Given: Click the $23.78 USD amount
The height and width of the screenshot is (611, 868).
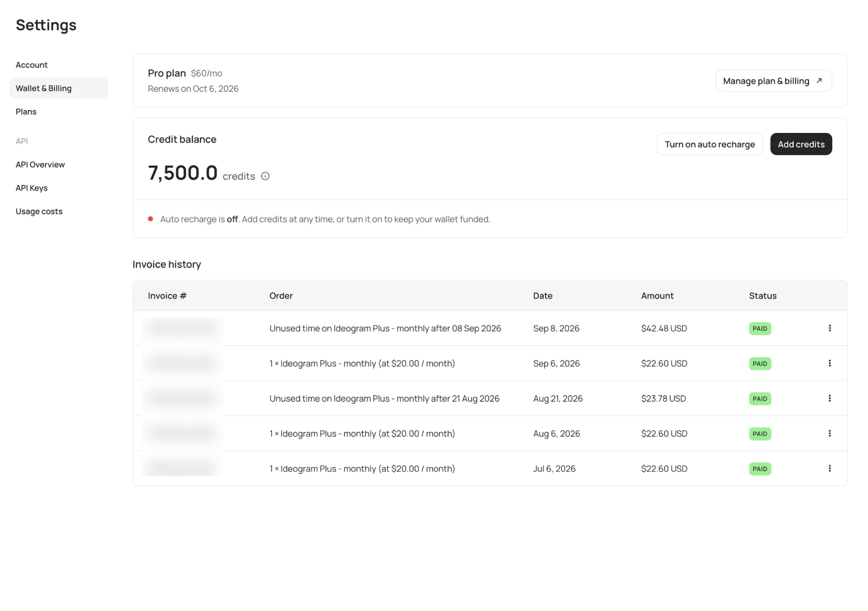Looking at the screenshot, I should pyautogui.click(x=663, y=398).
